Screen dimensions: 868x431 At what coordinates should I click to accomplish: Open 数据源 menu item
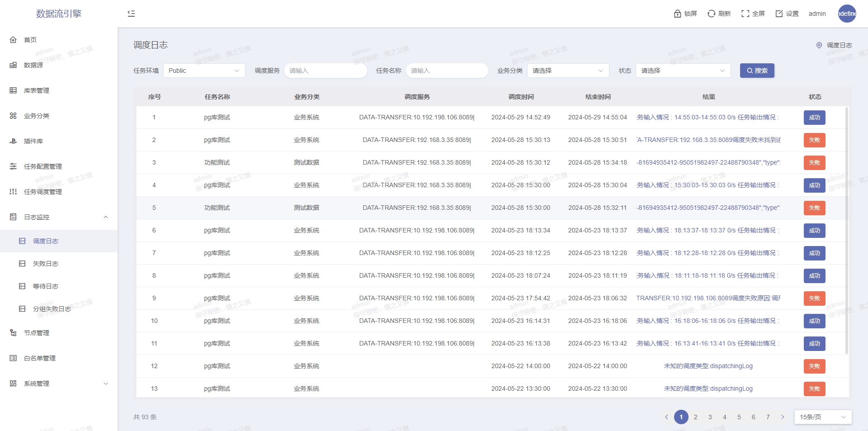click(59, 65)
